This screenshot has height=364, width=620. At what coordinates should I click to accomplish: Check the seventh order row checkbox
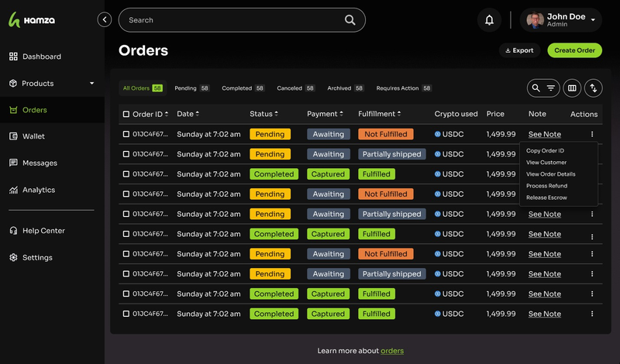tap(126, 254)
